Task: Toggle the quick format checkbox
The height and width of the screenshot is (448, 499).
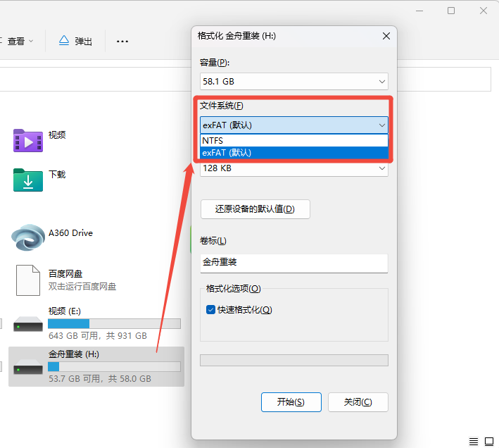Action: pos(210,310)
